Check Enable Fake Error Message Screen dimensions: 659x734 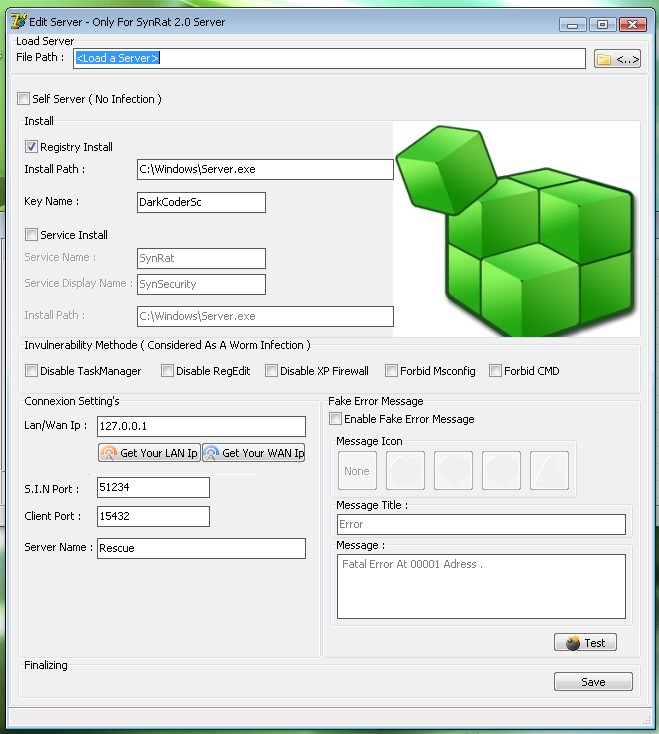(335, 418)
